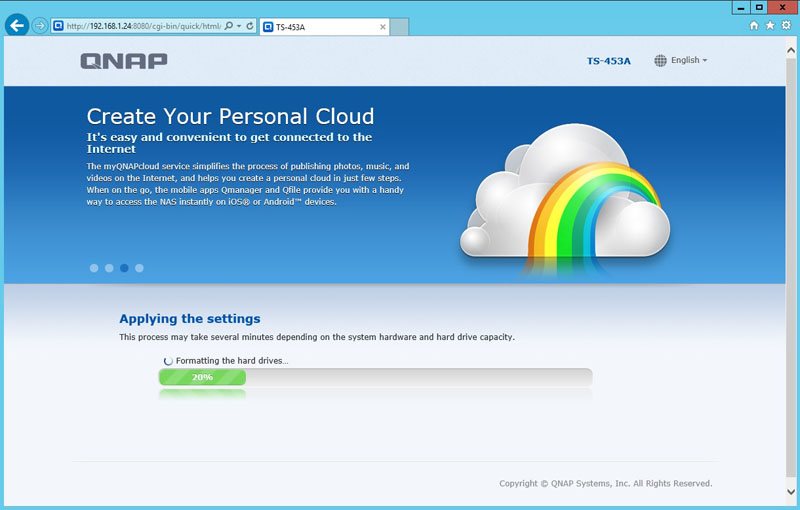800x510 pixels.
Task: Click the TS-453A model name link
Action: [609, 61]
